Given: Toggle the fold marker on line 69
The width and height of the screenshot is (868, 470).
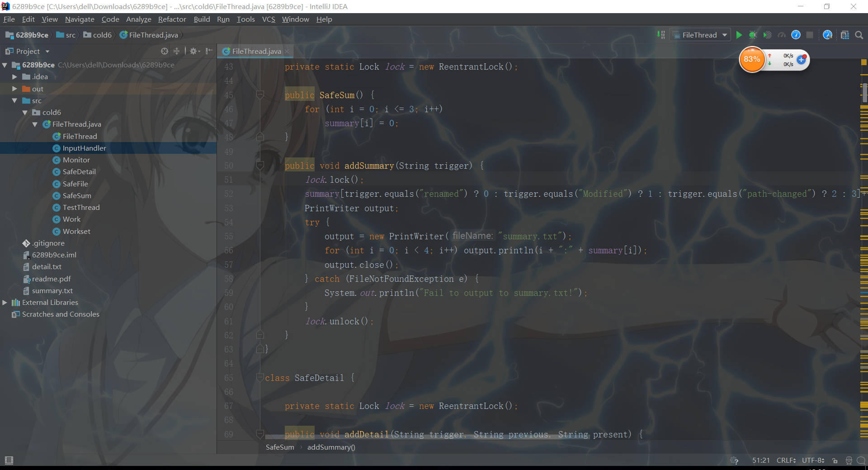Looking at the screenshot, I should pyautogui.click(x=260, y=434).
